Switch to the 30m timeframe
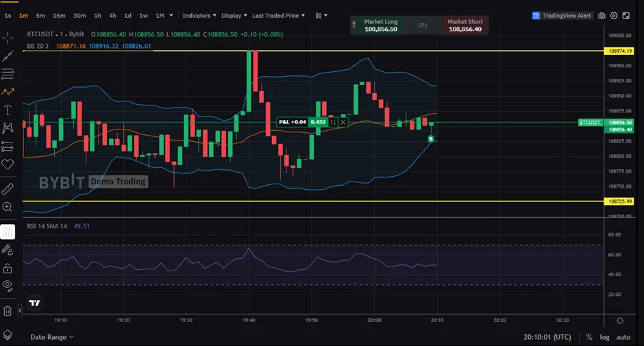This screenshot has width=644, height=346. click(79, 16)
